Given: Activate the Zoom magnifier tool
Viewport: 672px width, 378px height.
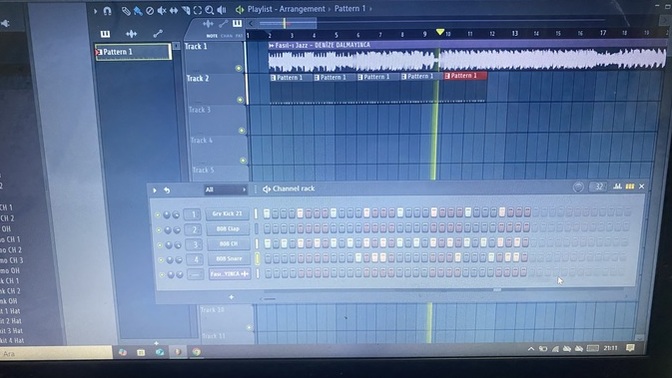Looking at the screenshot, I should [x=209, y=10].
